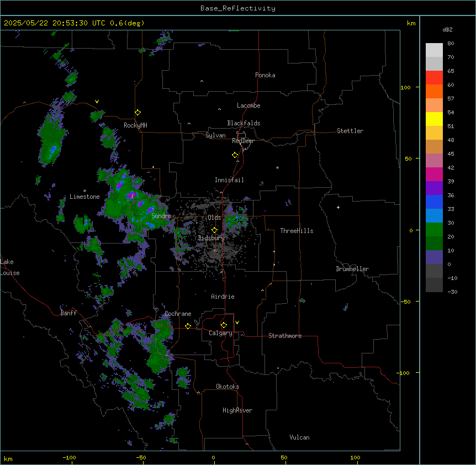Click the dBZ legend heading
Viewport: 476px width, 465px height.
pos(447,29)
